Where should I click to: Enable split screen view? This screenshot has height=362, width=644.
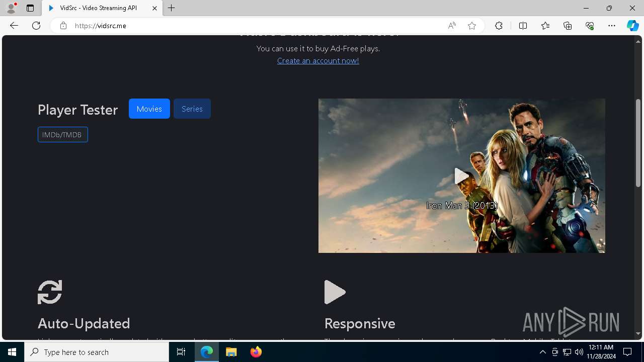(x=523, y=26)
